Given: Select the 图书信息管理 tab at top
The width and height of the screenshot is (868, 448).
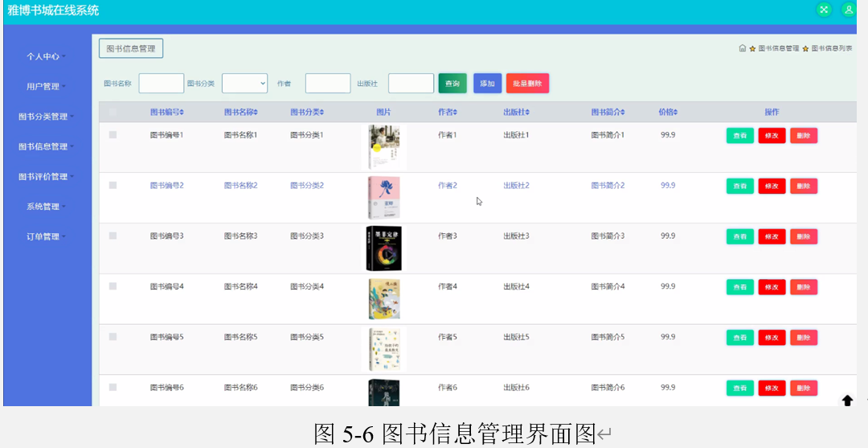Looking at the screenshot, I should (x=131, y=48).
